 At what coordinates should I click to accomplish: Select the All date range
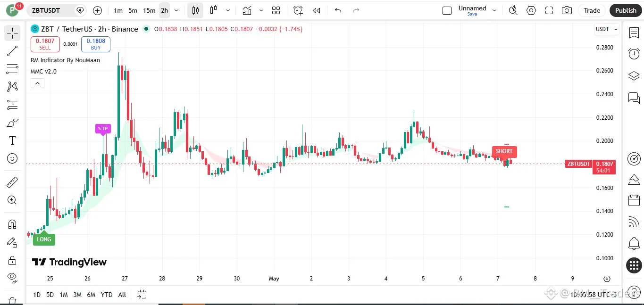(x=122, y=295)
